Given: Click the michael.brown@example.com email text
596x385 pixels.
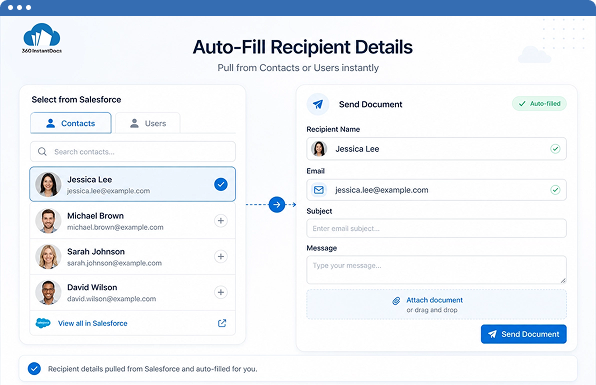Looking at the screenshot, I should tap(115, 227).
